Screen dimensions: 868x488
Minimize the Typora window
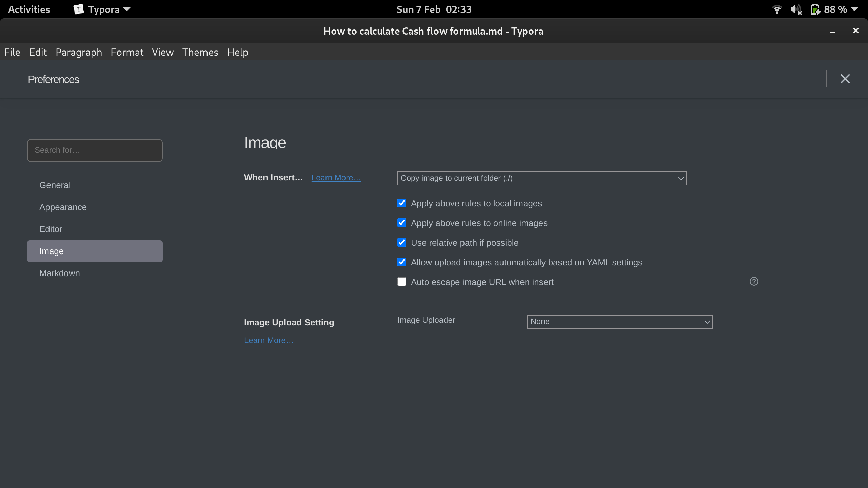coord(832,31)
